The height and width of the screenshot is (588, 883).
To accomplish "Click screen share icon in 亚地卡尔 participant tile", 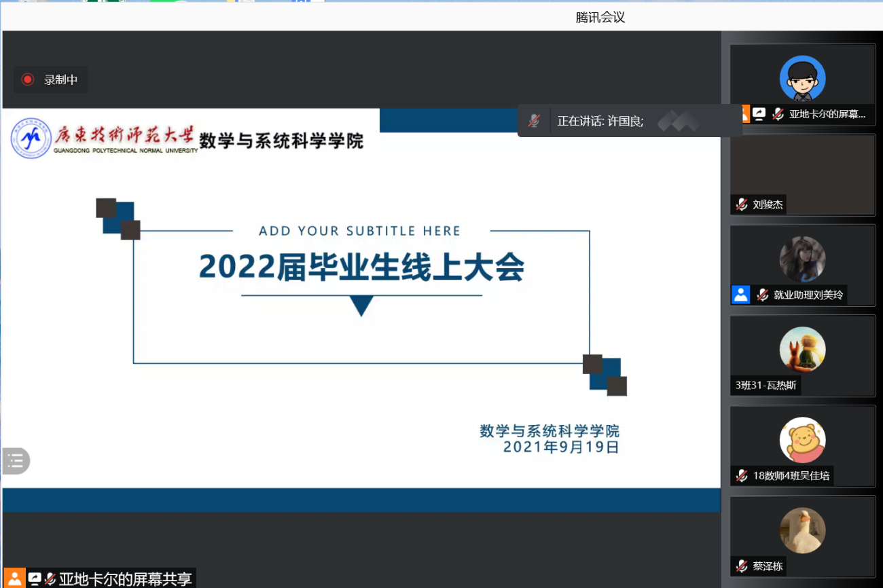I will click(759, 114).
